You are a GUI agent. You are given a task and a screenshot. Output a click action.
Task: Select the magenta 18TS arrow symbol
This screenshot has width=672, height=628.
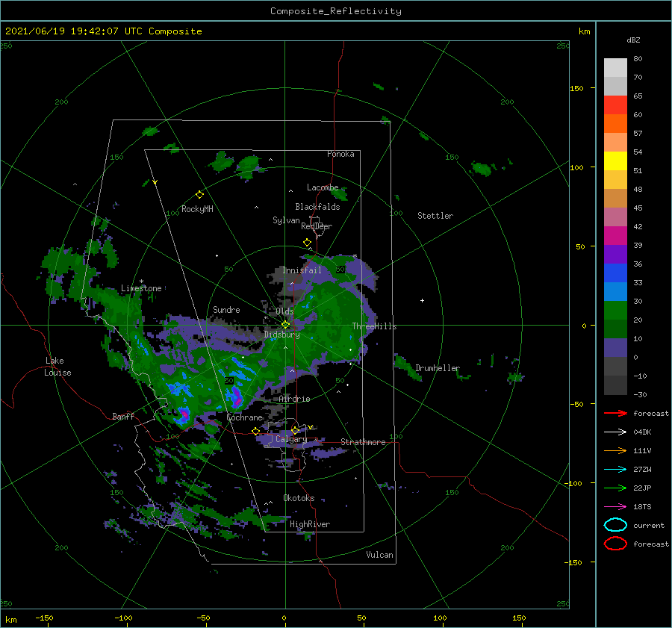point(615,507)
